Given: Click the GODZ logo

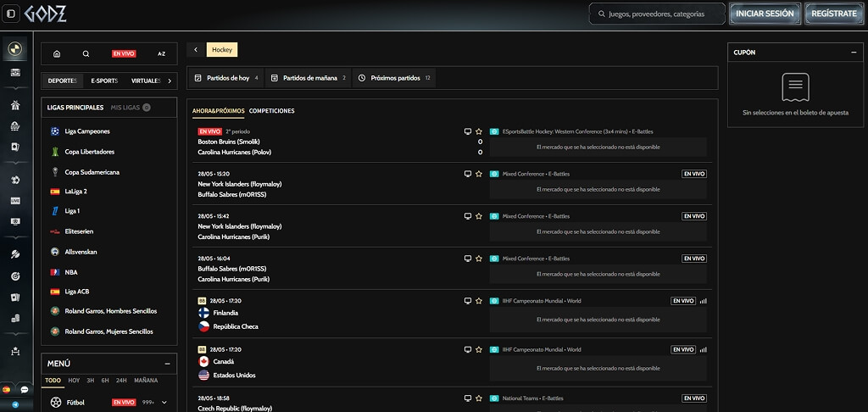Looking at the screenshot, I should [x=45, y=14].
